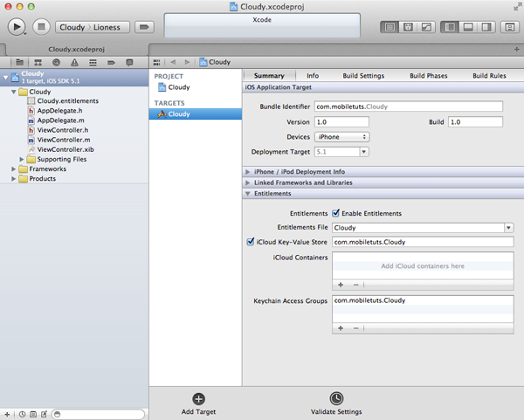Click the Bundle Identifier field
Viewport: 524px width, 420px height.
coord(409,107)
